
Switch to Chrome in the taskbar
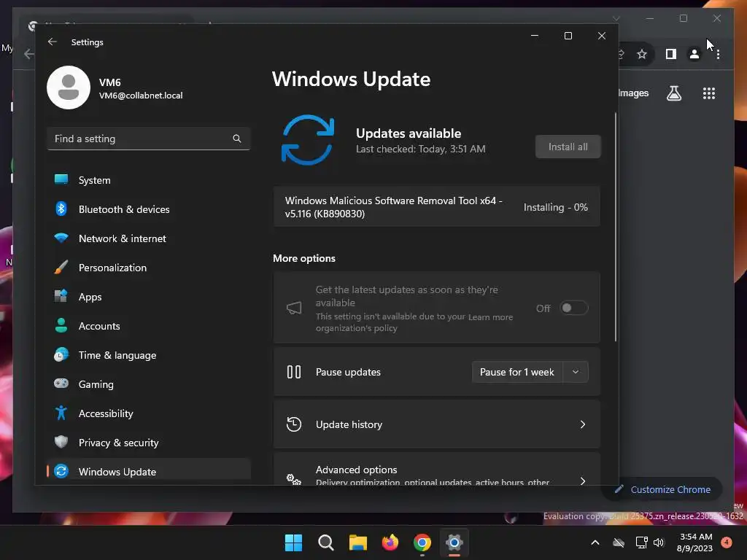422,542
